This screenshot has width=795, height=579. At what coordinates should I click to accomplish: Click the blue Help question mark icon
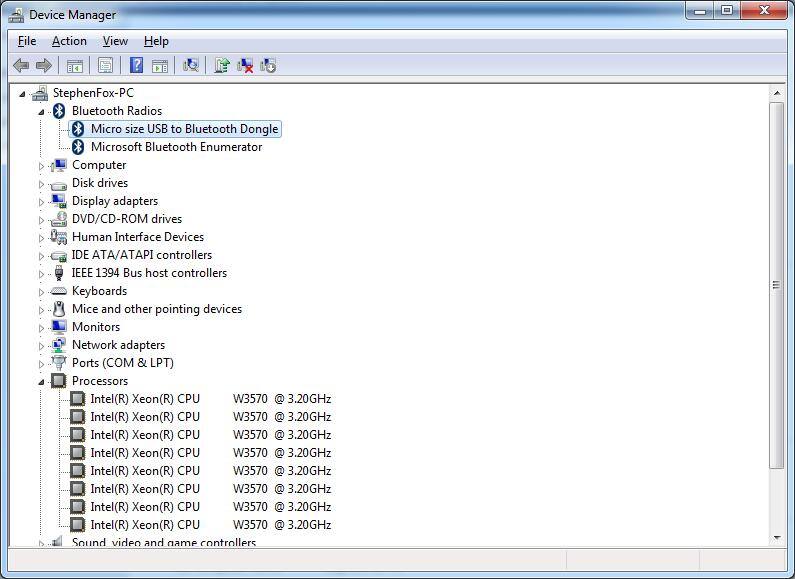click(136, 66)
